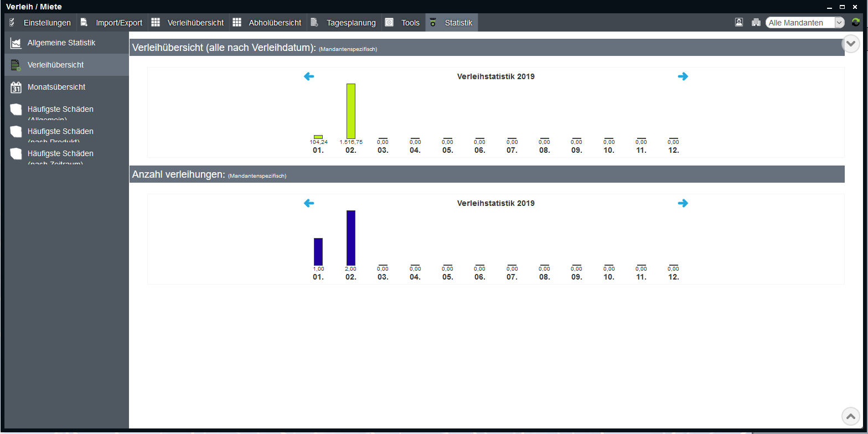
Task: Show previous year in Anzahl Verleihungen chart
Action: (x=309, y=203)
